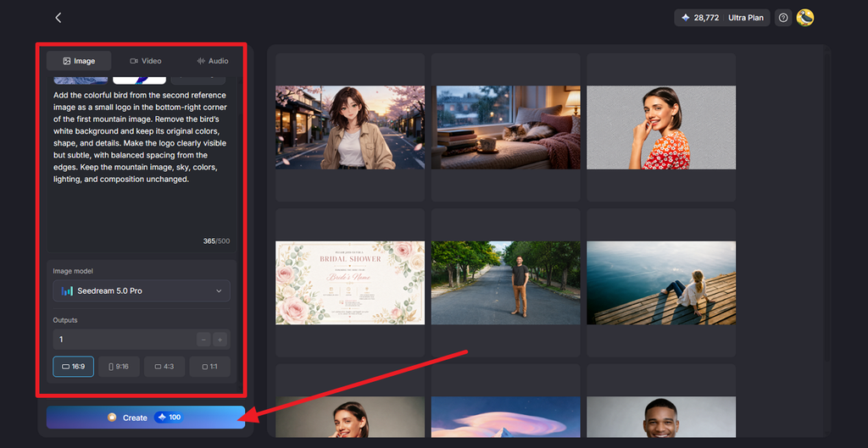The image size is (868, 448).
Task: Open the help question mark icon
Action: tap(782, 18)
